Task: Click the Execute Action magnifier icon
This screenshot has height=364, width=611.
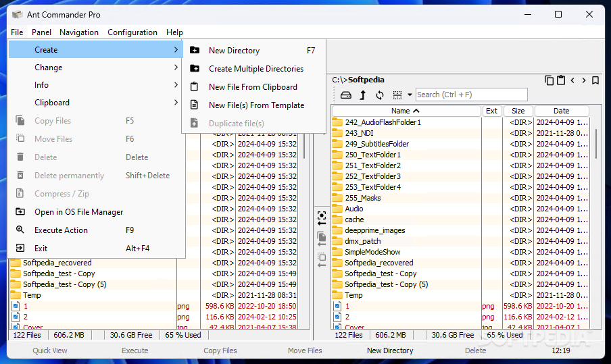Action: tap(20, 230)
